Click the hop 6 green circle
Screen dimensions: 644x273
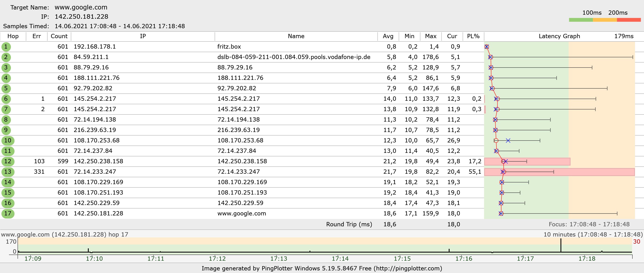(x=6, y=99)
